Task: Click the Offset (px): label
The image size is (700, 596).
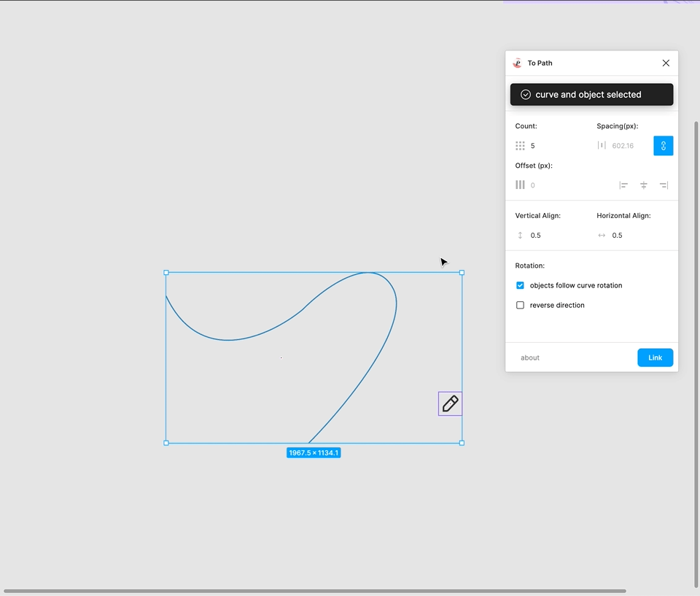Action: pos(534,166)
